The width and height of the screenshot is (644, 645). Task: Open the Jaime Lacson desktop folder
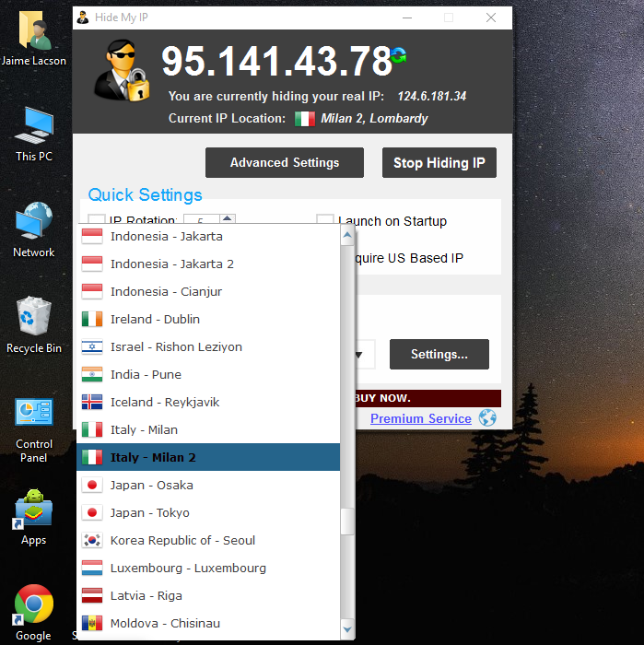[34, 39]
